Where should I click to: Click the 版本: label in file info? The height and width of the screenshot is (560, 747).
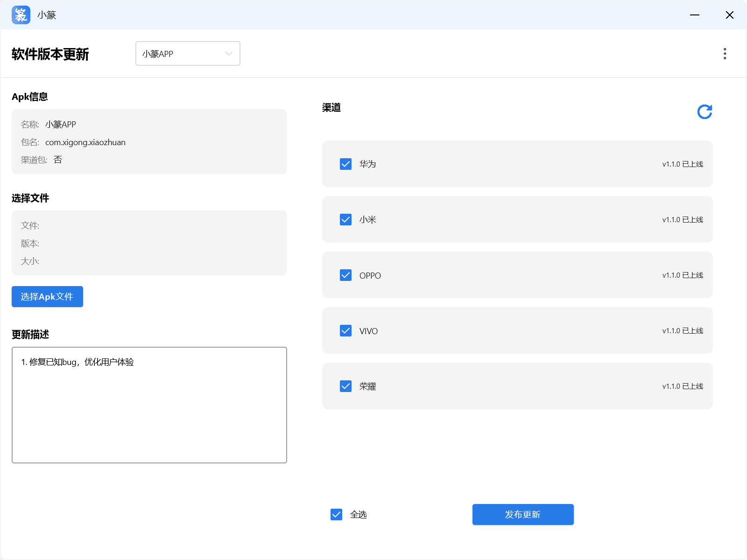pos(30,244)
